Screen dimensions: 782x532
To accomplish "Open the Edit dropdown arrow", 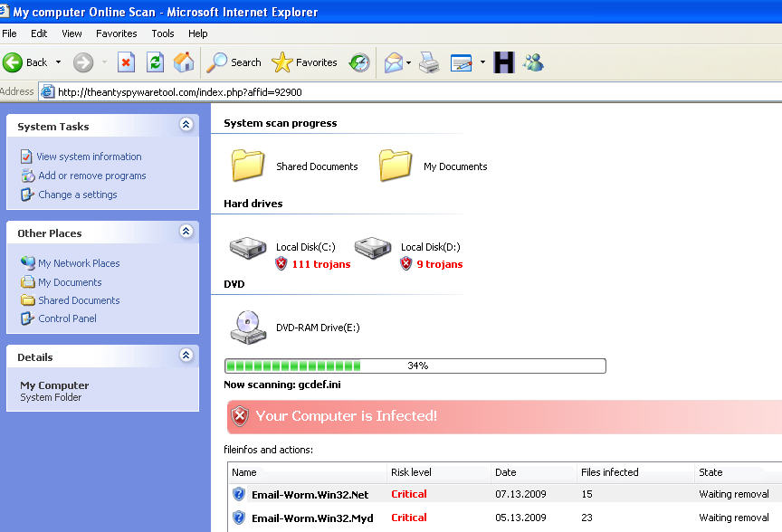I will click(x=482, y=62).
